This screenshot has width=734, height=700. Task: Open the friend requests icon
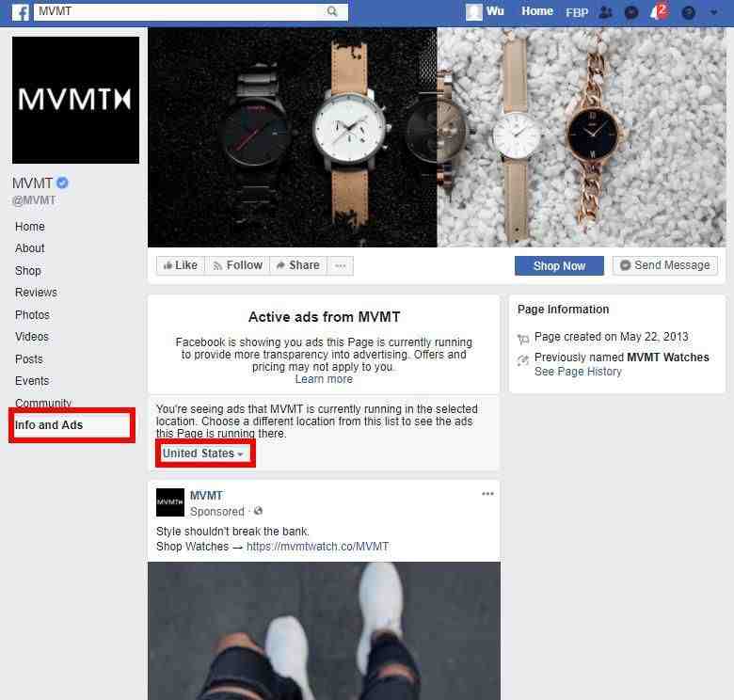point(606,12)
